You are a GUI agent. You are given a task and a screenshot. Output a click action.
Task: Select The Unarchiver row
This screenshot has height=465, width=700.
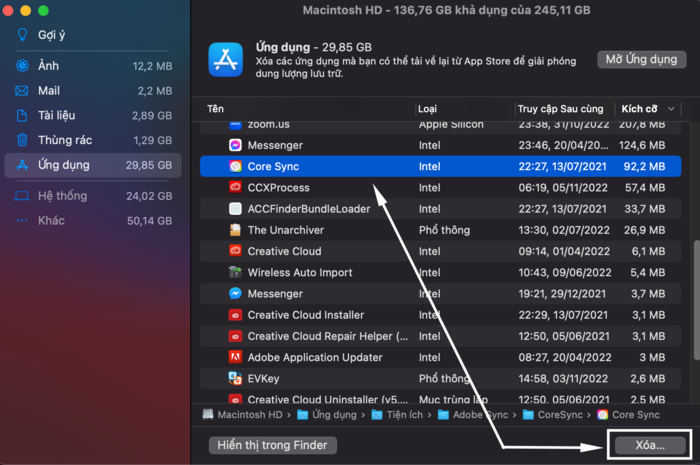point(441,230)
